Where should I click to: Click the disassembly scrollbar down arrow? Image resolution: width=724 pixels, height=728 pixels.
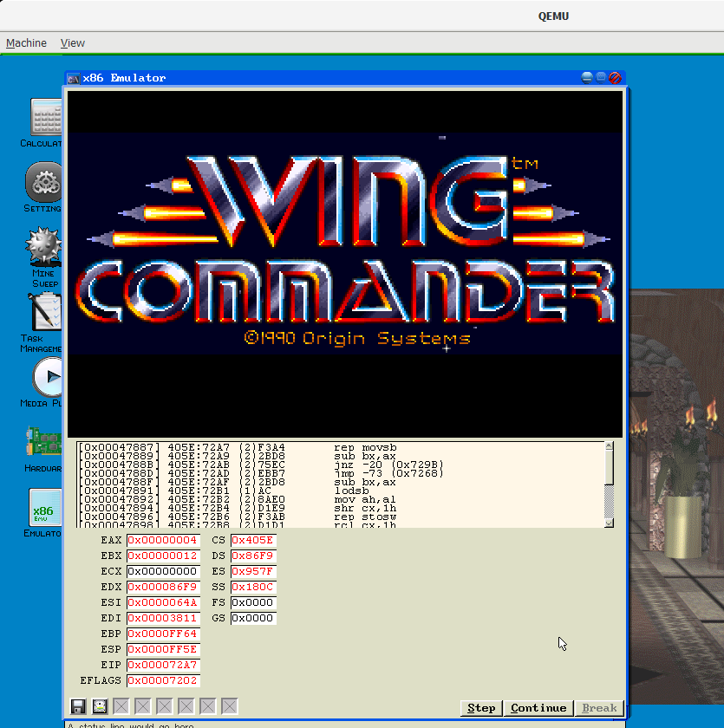[609, 523]
